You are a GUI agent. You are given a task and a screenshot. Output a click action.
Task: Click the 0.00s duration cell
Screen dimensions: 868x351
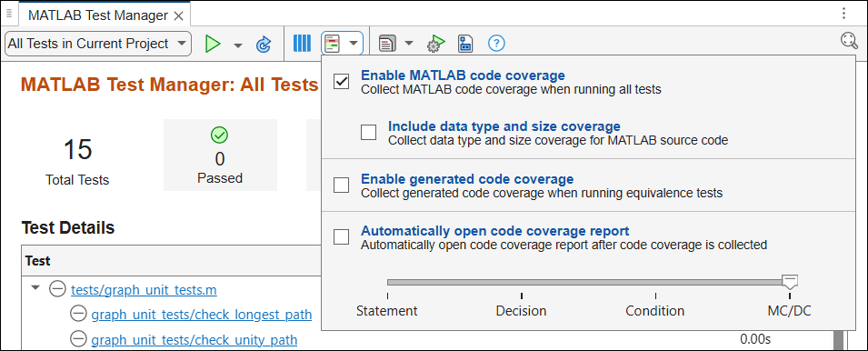tap(755, 339)
